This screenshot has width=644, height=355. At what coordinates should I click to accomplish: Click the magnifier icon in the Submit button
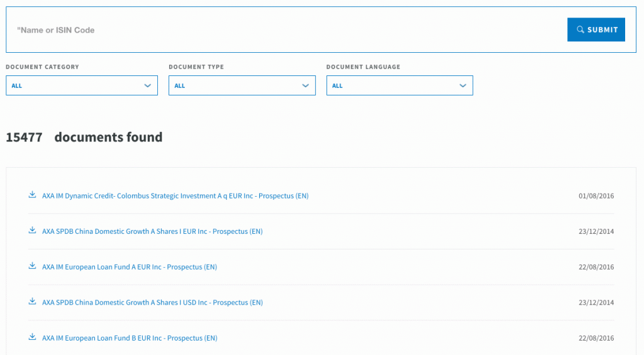click(x=580, y=30)
